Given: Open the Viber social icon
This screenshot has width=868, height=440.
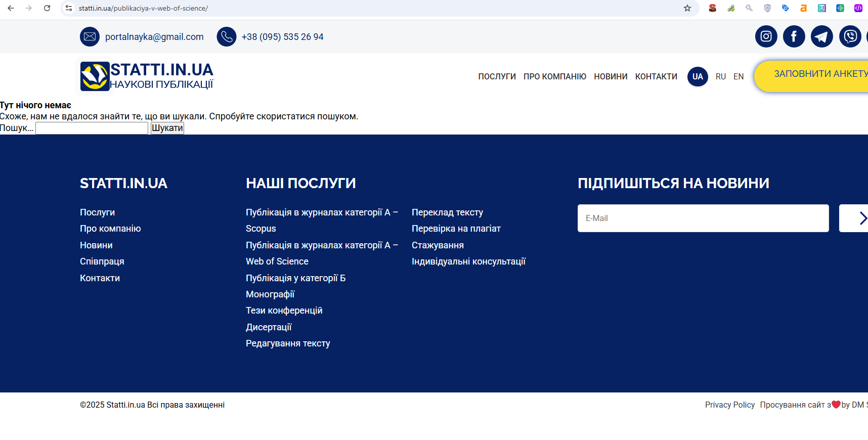Looking at the screenshot, I should [850, 36].
